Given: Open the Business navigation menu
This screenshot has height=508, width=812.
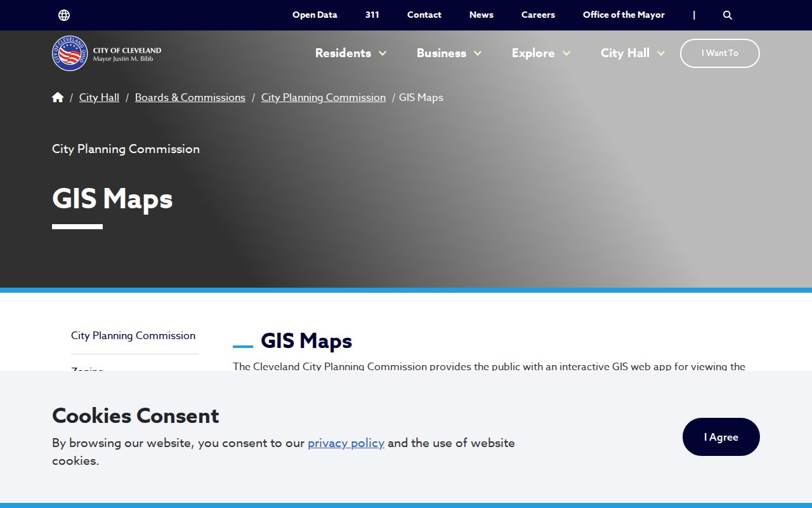Looking at the screenshot, I should point(442,53).
